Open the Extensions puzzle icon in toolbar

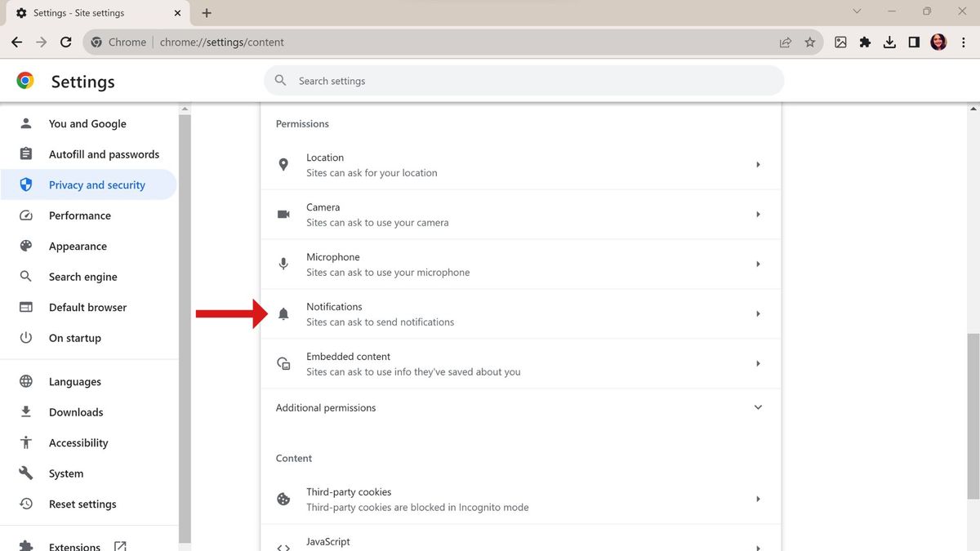[865, 42]
